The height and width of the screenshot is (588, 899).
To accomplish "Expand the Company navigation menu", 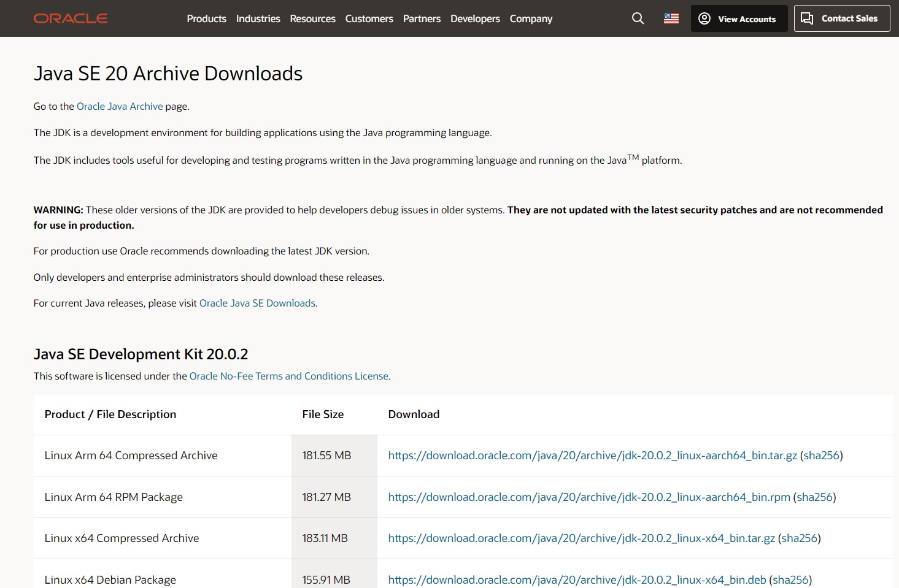I will point(531,18).
